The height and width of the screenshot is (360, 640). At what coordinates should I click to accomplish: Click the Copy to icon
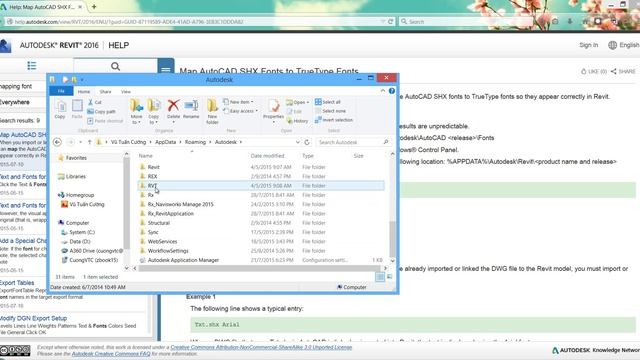click(x=154, y=106)
